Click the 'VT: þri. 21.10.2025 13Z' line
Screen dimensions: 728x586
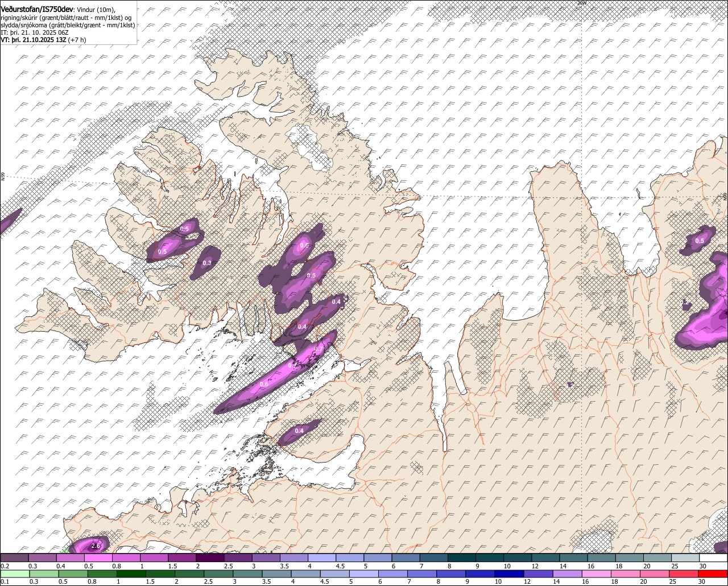pos(43,40)
